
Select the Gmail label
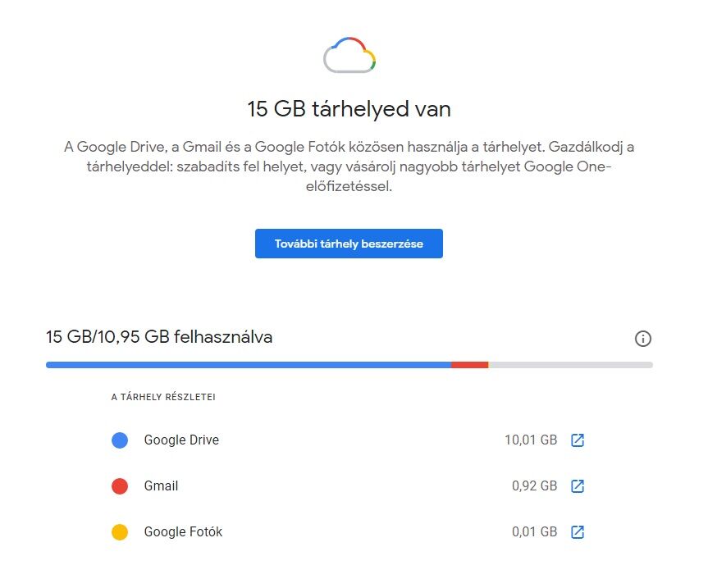[x=161, y=486]
